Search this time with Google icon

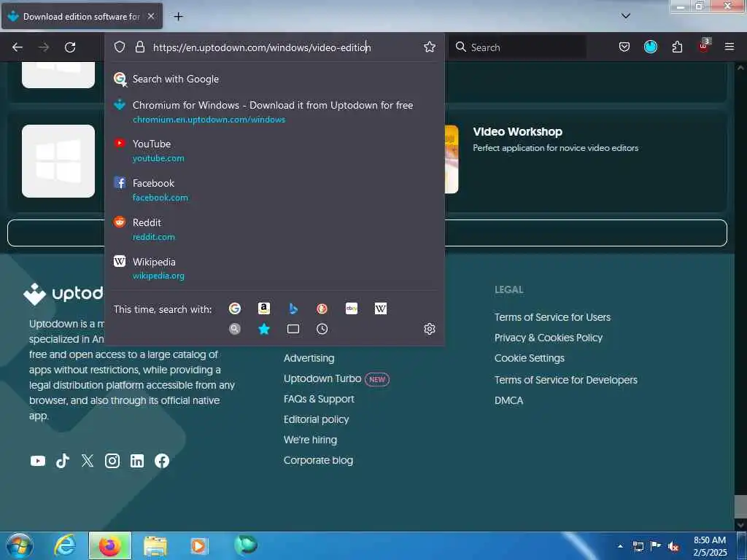(x=234, y=308)
